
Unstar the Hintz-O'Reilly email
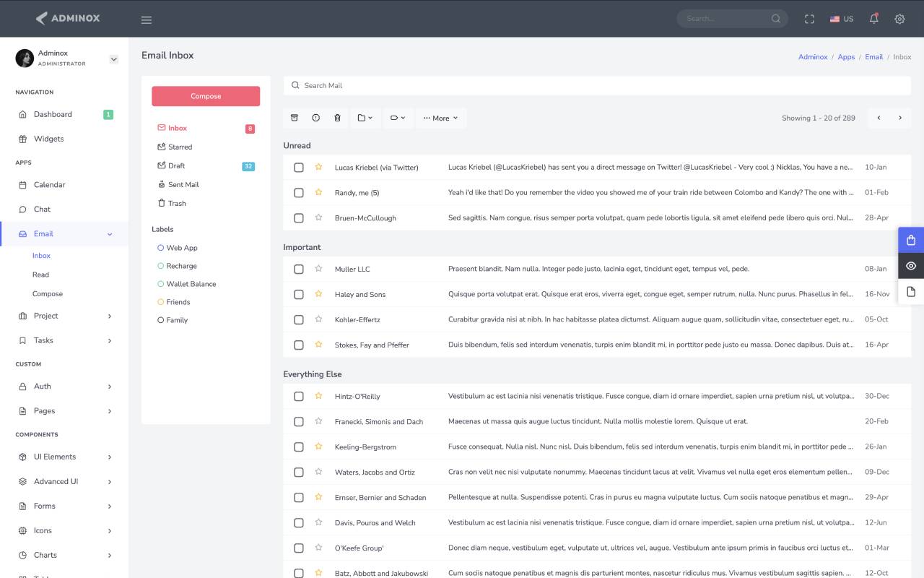click(x=318, y=396)
